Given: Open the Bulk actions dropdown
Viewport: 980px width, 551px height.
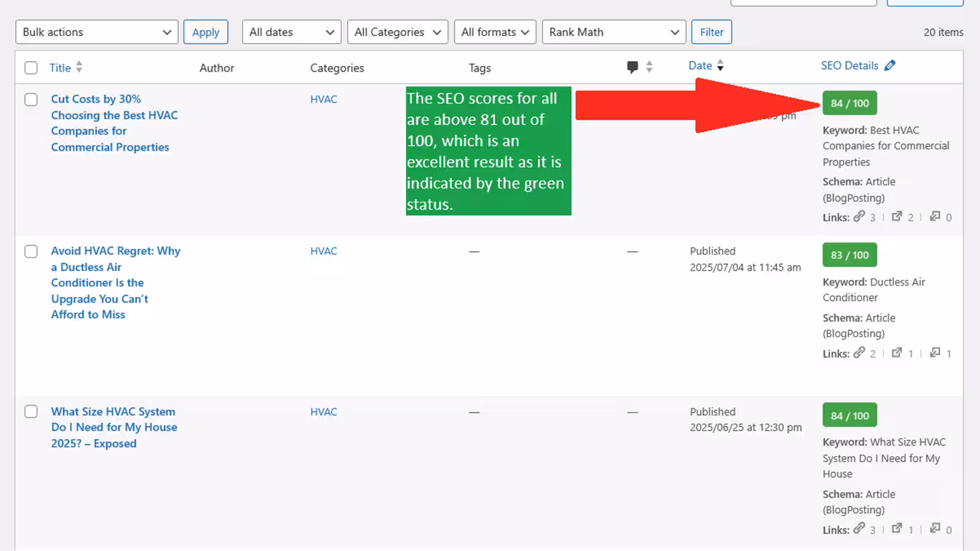Looking at the screenshot, I should pos(97,32).
